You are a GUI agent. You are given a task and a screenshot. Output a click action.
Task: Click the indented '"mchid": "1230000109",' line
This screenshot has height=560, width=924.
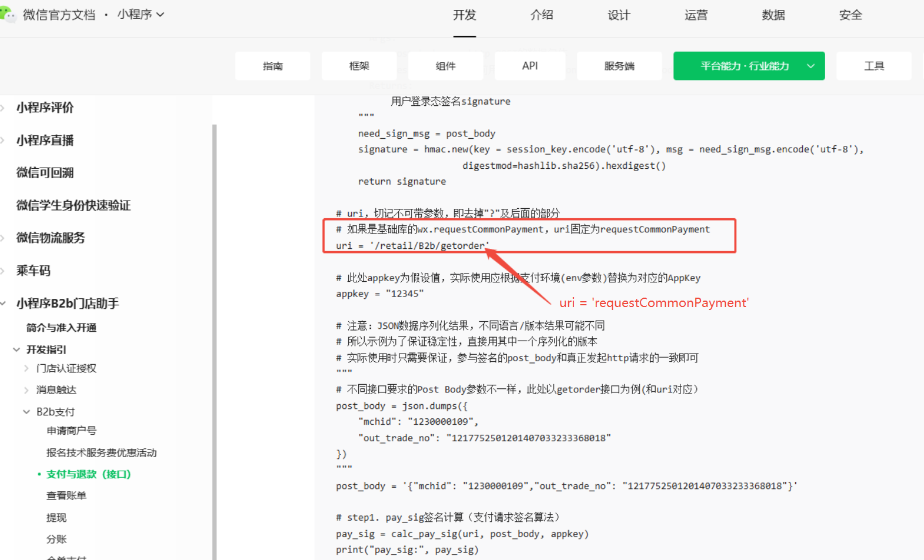tap(419, 421)
